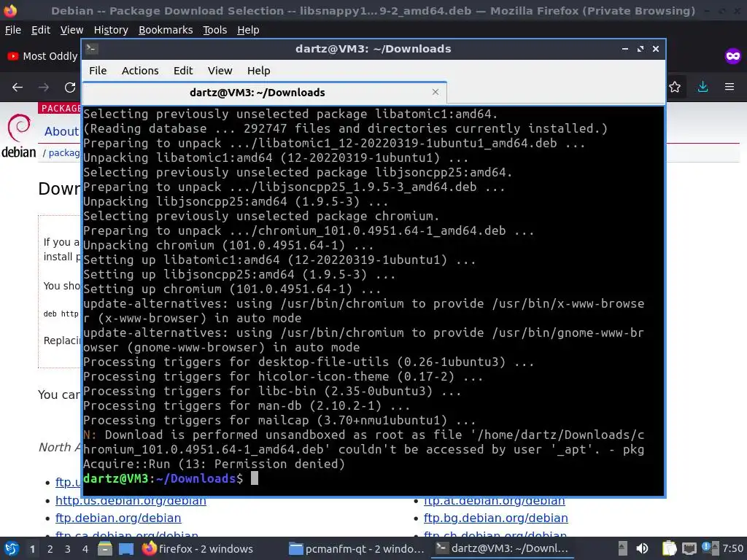Click the private browsing mask icon
Image resolution: width=747 pixels, height=560 pixels.
click(732, 56)
